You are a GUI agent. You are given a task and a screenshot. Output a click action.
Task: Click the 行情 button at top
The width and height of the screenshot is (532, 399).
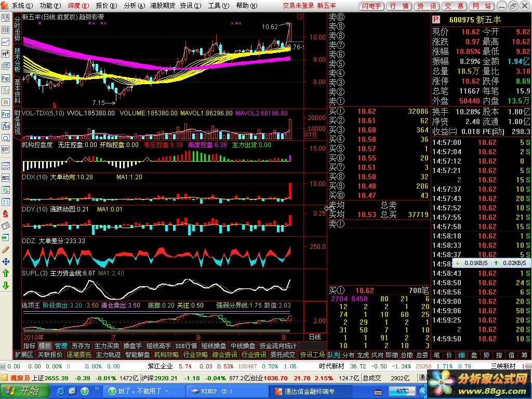pyautogui.click(x=400, y=6)
